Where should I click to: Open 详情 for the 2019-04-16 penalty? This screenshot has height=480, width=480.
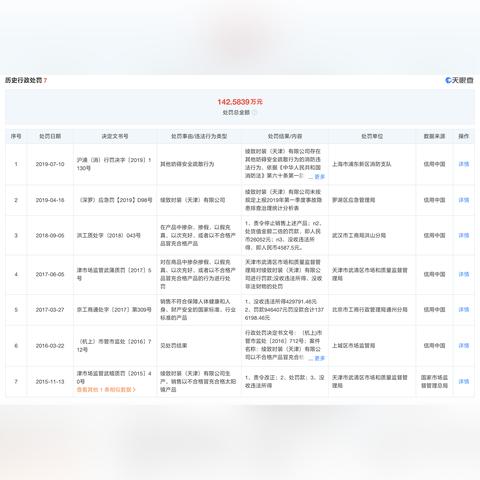click(x=464, y=200)
